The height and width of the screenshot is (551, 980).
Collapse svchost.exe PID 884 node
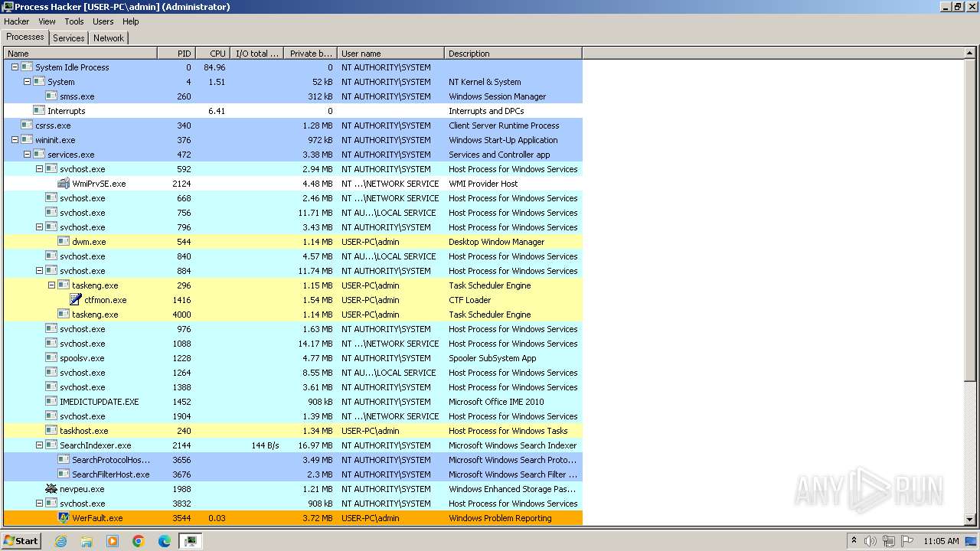point(39,271)
